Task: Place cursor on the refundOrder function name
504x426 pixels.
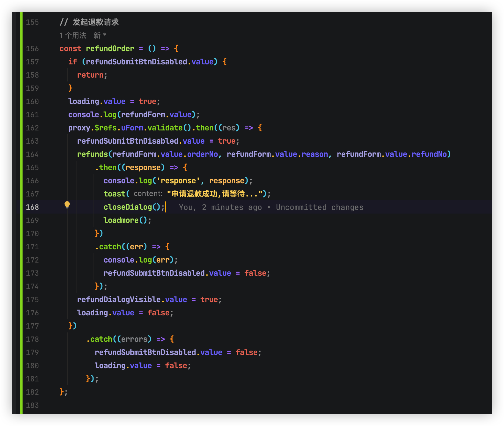Action: [110, 49]
